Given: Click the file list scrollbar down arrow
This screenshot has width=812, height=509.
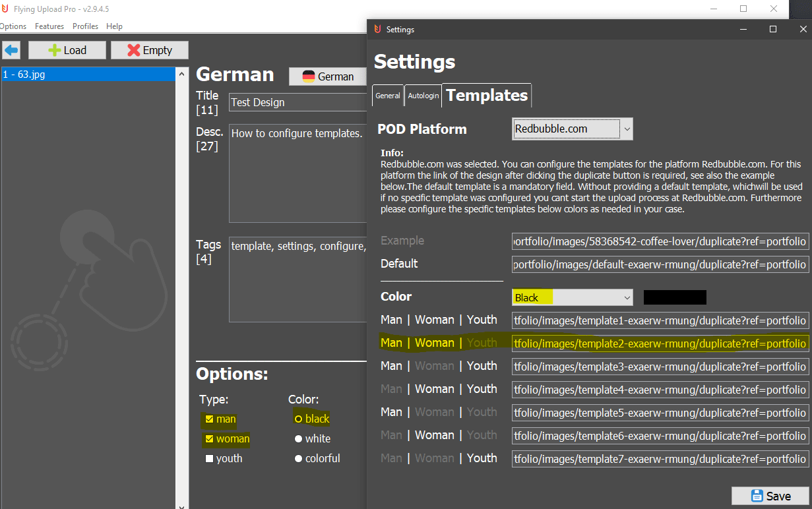Looking at the screenshot, I should pos(182,505).
